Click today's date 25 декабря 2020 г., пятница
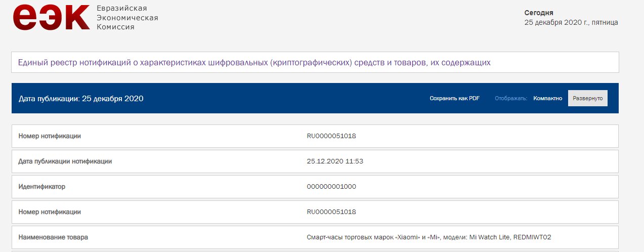This screenshot has height=252, width=644. tap(571, 23)
